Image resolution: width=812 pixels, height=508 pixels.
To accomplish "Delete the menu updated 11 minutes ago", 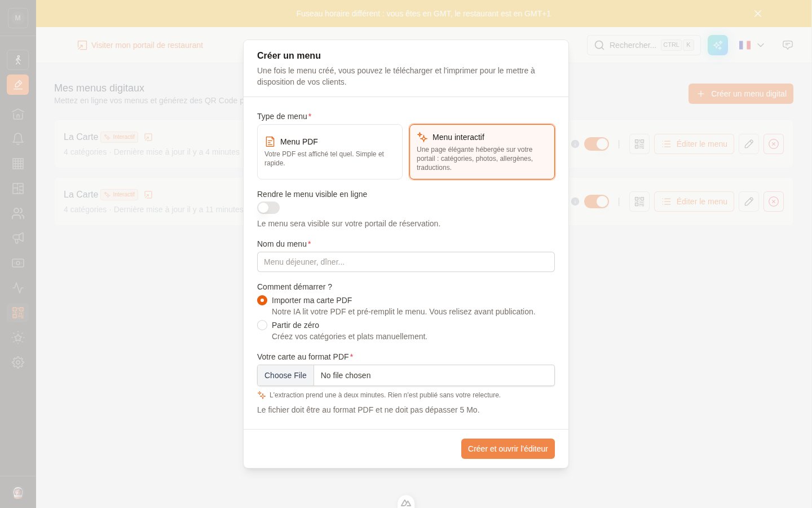I will tap(774, 202).
